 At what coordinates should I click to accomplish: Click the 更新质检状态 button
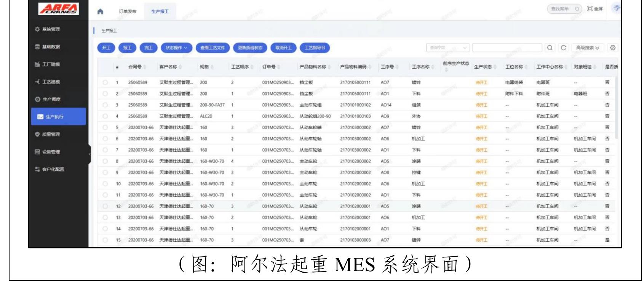(x=250, y=48)
